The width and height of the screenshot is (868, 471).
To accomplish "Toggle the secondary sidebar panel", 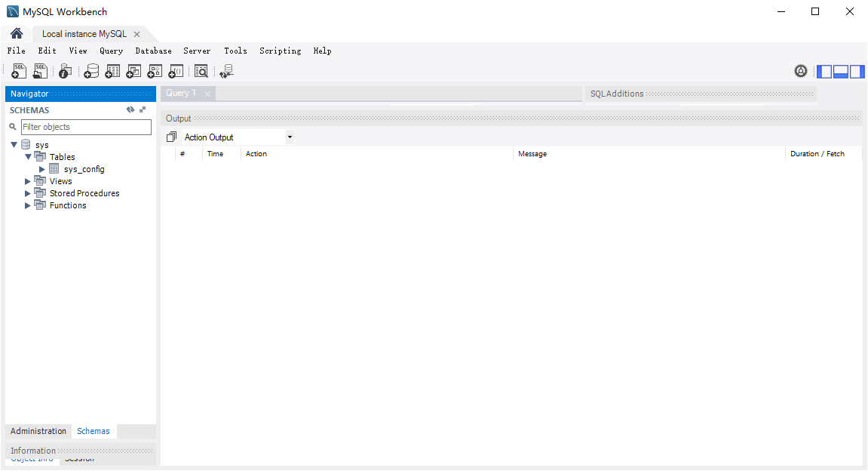I will pyautogui.click(x=857, y=71).
